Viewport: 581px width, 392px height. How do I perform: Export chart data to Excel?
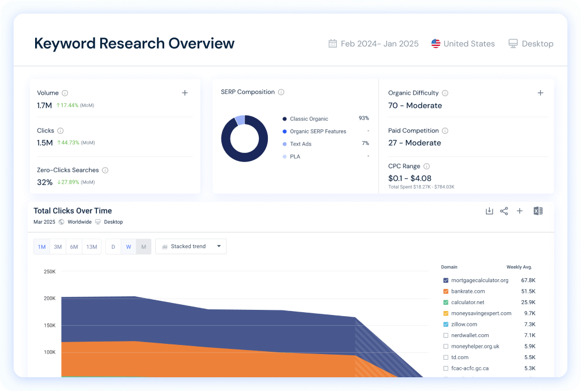tap(537, 210)
